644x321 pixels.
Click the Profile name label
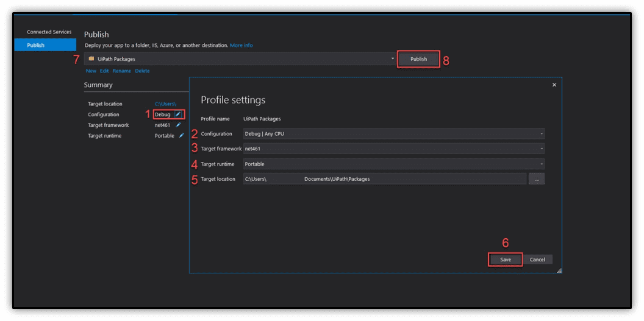[216, 119]
